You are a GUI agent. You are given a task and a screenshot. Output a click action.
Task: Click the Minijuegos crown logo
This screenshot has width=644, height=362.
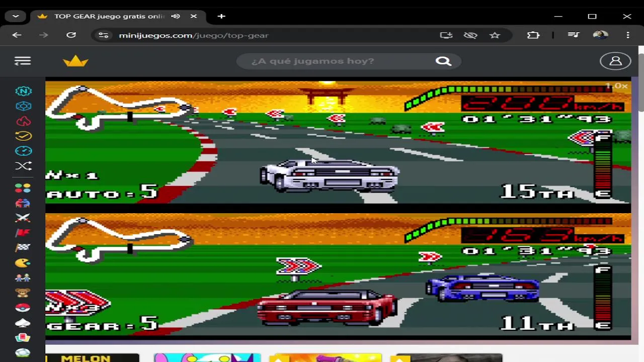point(75,61)
